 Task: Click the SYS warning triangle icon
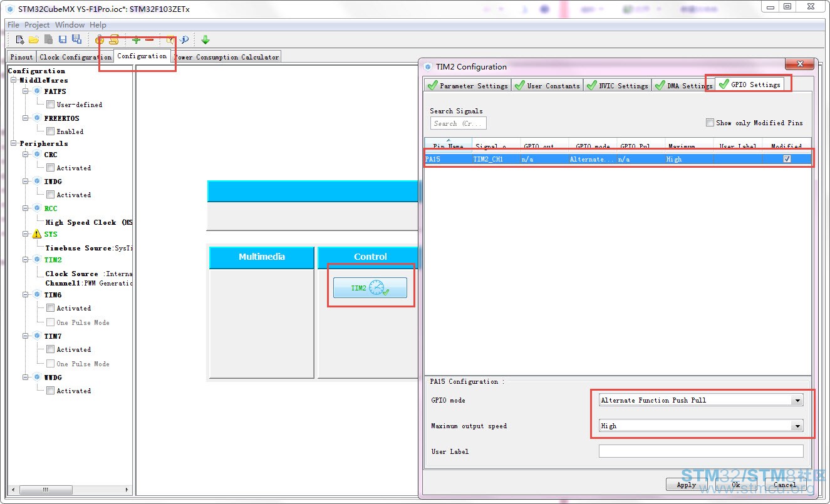pyautogui.click(x=36, y=234)
